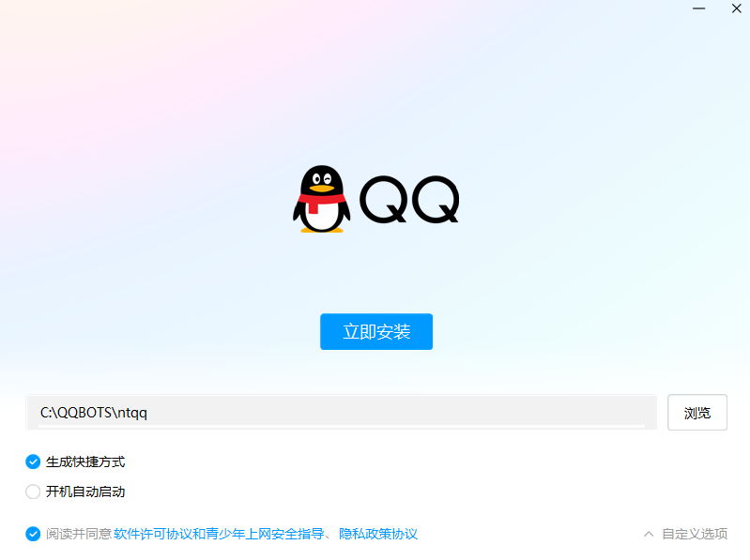Open the 软件许可协议和青少年上网安全指导 link

click(x=219, y=534)
